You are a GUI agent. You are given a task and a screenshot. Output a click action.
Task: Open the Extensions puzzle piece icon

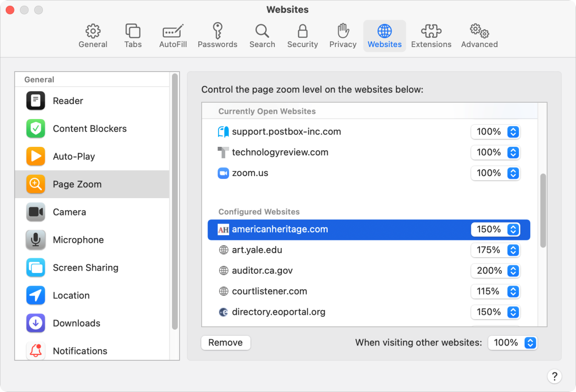[431, 31]
